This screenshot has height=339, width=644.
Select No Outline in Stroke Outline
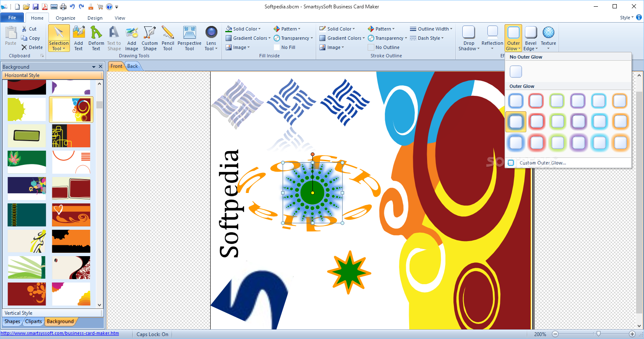click(384, 47)
